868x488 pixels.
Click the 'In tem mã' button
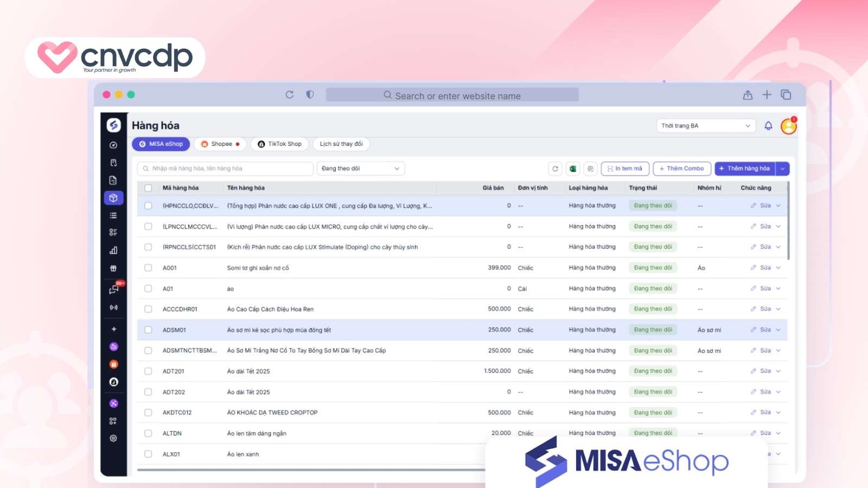click(x=624, y=169)
